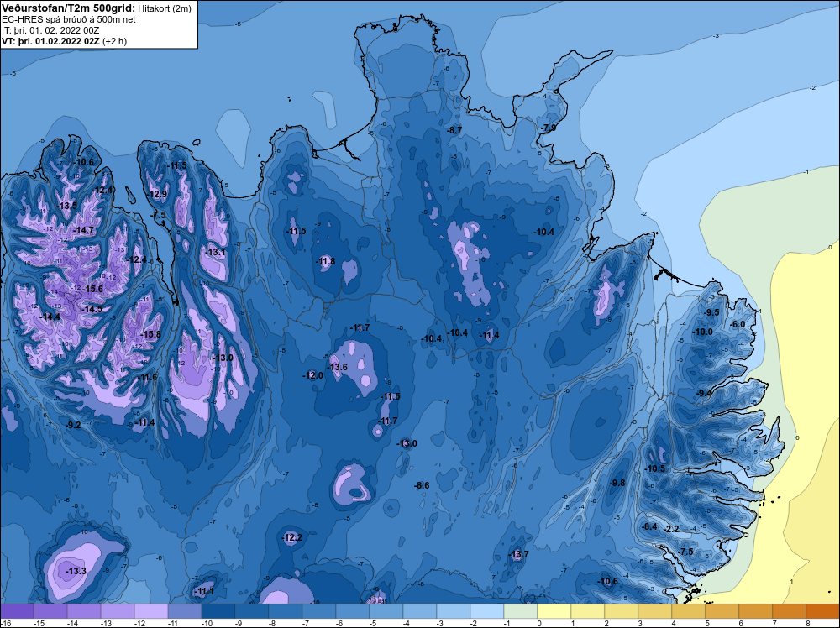Click the -8.4 temperature value
Viewport: 840px width, 628px height.
(x=650, y=526)
